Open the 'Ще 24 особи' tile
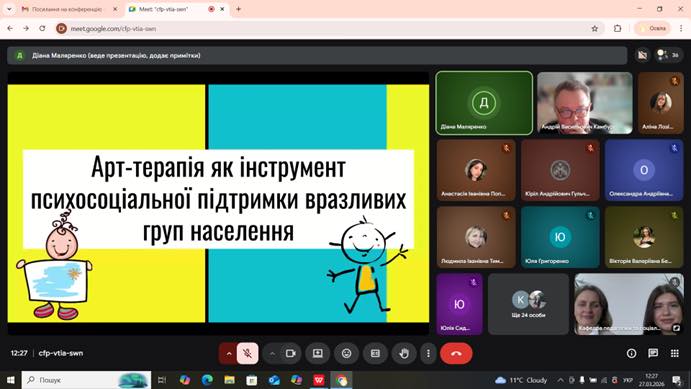Image resolution: width=691 pixels, height=389 pixels. click(528, 304)
